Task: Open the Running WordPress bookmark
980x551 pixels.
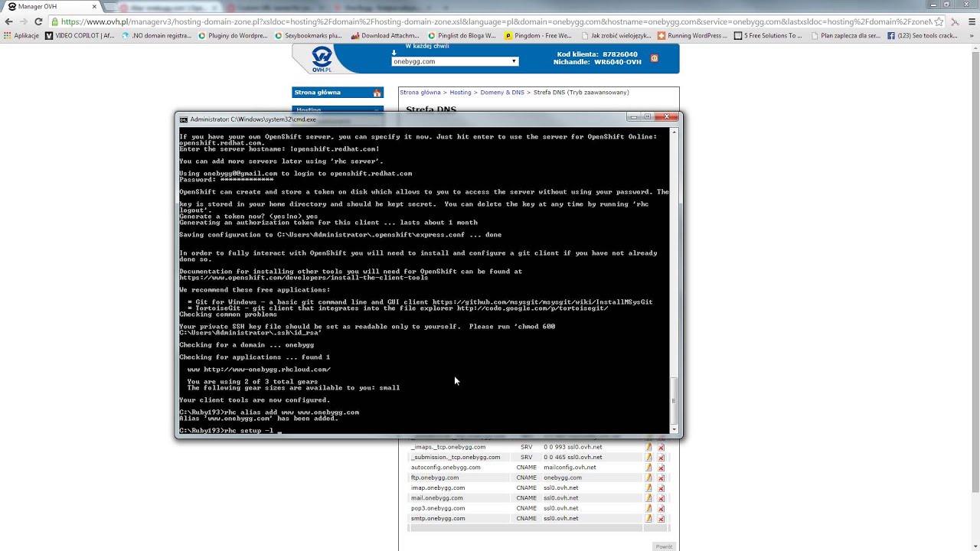Action: coord(692,35)
